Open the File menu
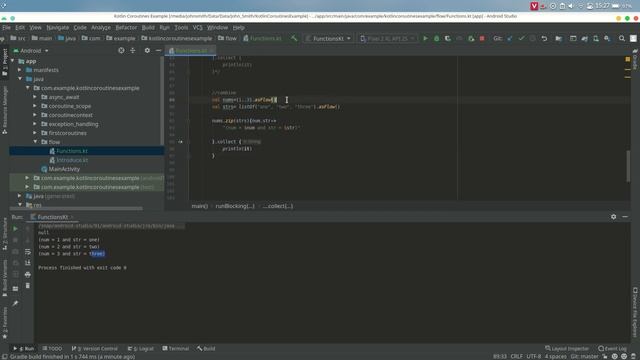The width and height of the screenshot is (640, 360). coord(7,27)
